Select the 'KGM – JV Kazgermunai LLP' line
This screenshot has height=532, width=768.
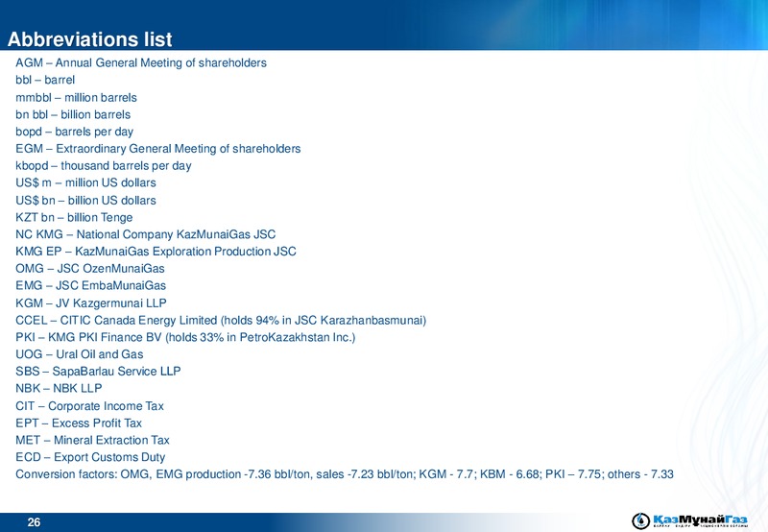coord(91,303)
